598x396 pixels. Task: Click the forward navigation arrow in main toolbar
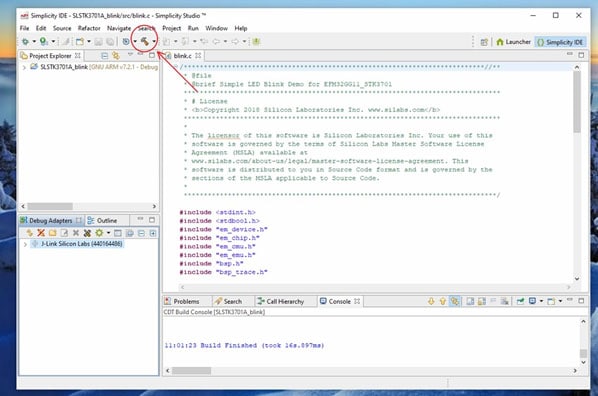[x=235, y=41]
